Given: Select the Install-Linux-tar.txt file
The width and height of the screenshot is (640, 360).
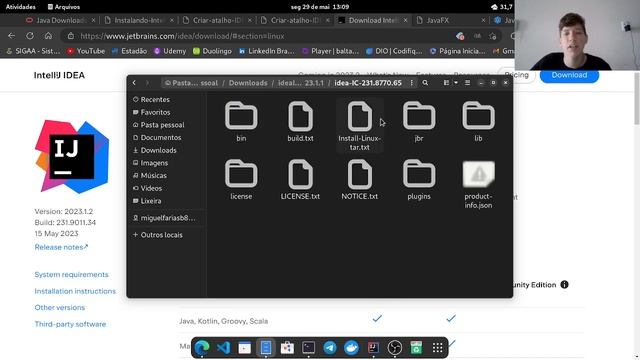Looking at the screenshot, I should pyautogui.click(x=360, y=125).
